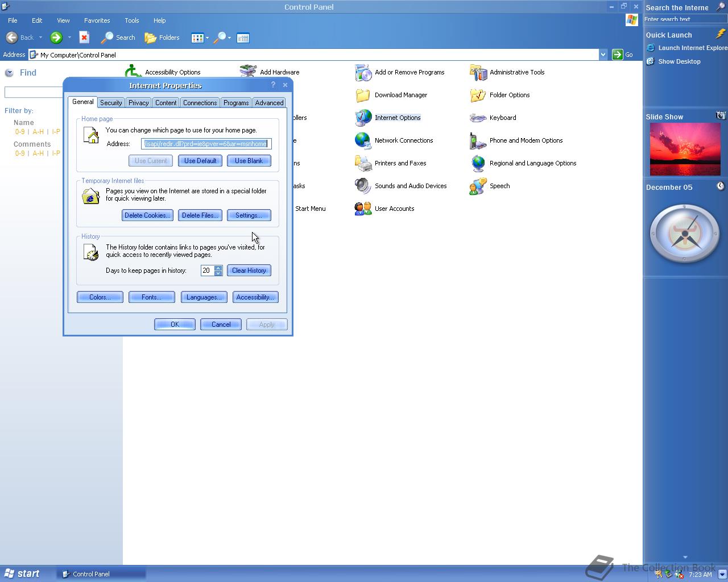Viewport: 728px width, 582px height.
Task: Click the Start button
Action: 22,574
